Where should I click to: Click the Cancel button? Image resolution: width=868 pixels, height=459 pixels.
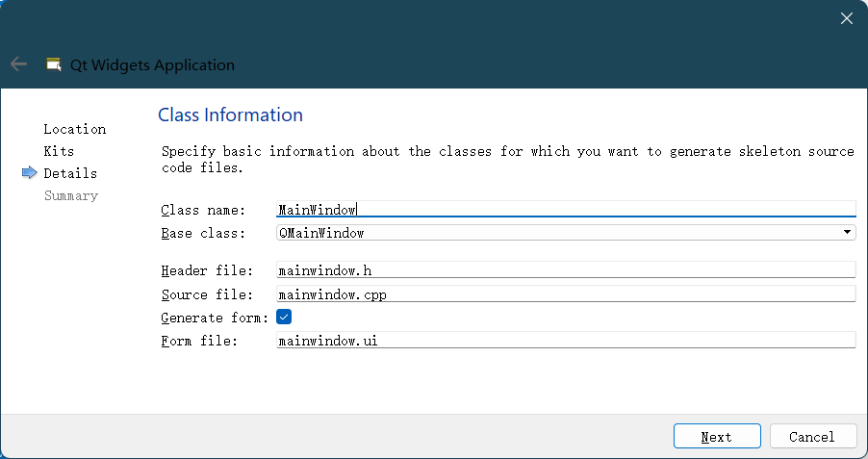(x=812, y=436)
